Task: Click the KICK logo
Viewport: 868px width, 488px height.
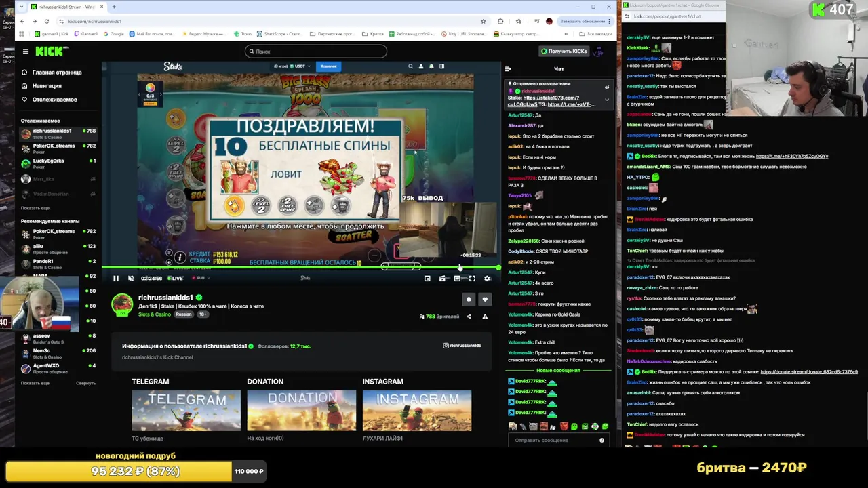Action: coord(52,51)
